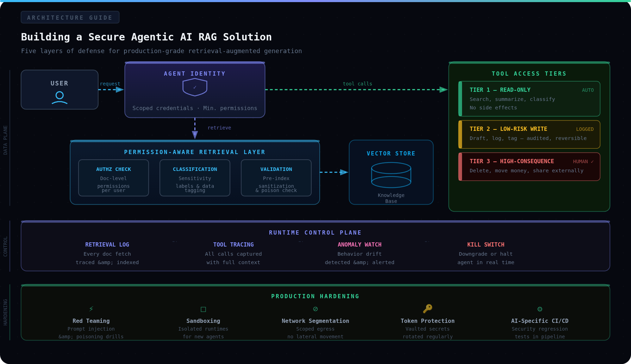
Task: Click the Anomaly Watch heading
Action: click(x=360, y=245)
